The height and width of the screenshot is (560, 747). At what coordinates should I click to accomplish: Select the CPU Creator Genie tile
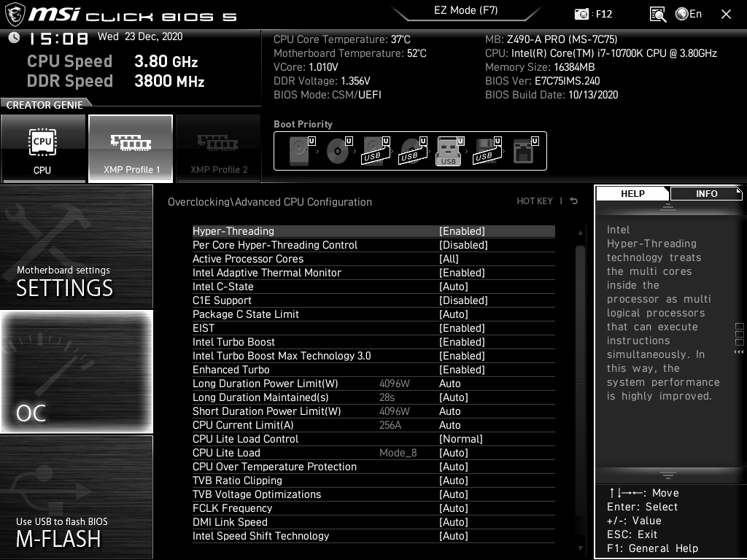pyautogui.click(x=43, y=149)
